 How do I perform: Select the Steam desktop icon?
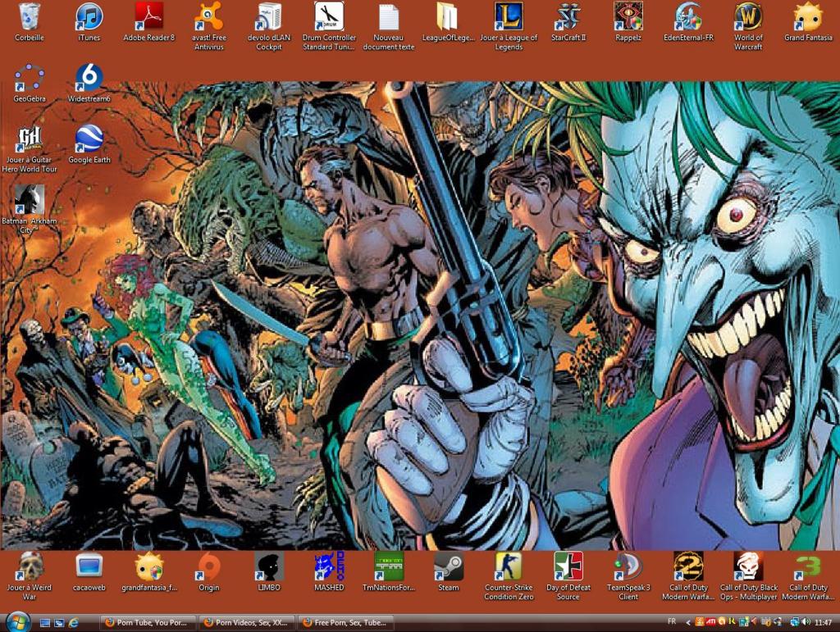click(449, 573)
